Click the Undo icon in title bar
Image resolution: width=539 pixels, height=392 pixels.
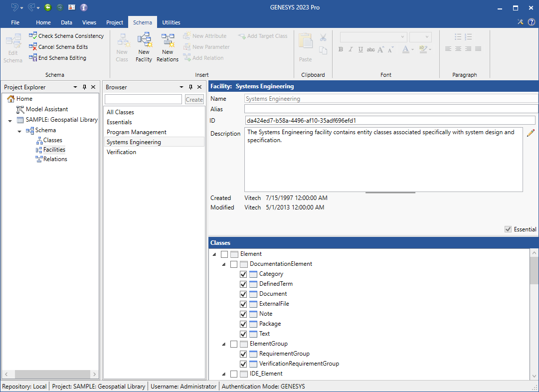(x=14, y=7)
